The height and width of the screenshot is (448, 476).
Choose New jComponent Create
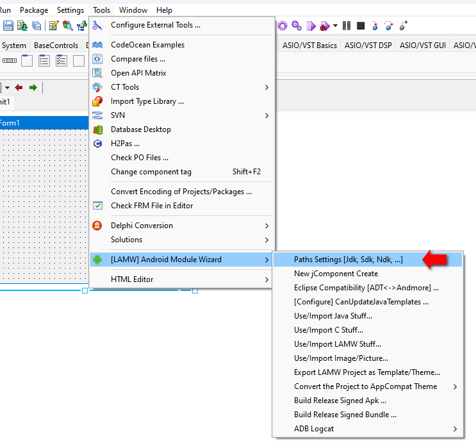point(368,274)
